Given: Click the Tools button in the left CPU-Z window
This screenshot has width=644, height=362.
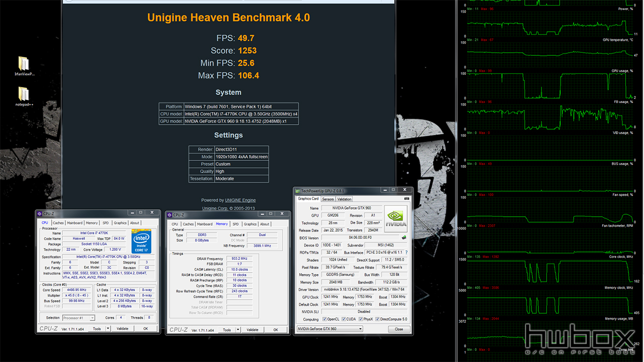Looking at the screenshot, I should click(97, 329).
